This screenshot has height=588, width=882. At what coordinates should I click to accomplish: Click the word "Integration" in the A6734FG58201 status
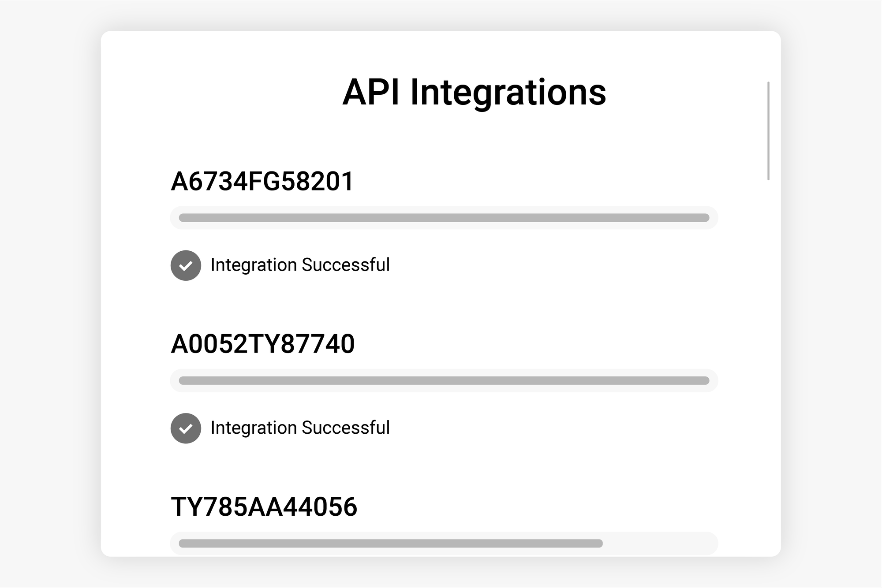[253, 265]
